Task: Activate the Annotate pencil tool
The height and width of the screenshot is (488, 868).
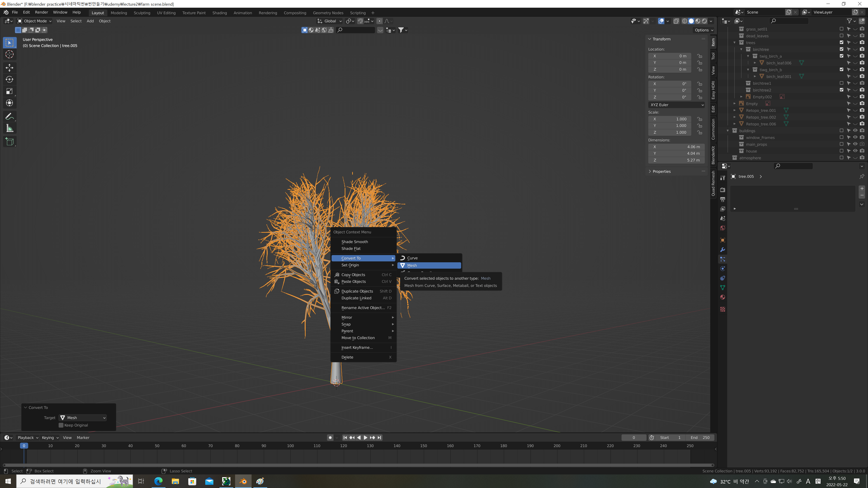Action: tap(9, 117)
